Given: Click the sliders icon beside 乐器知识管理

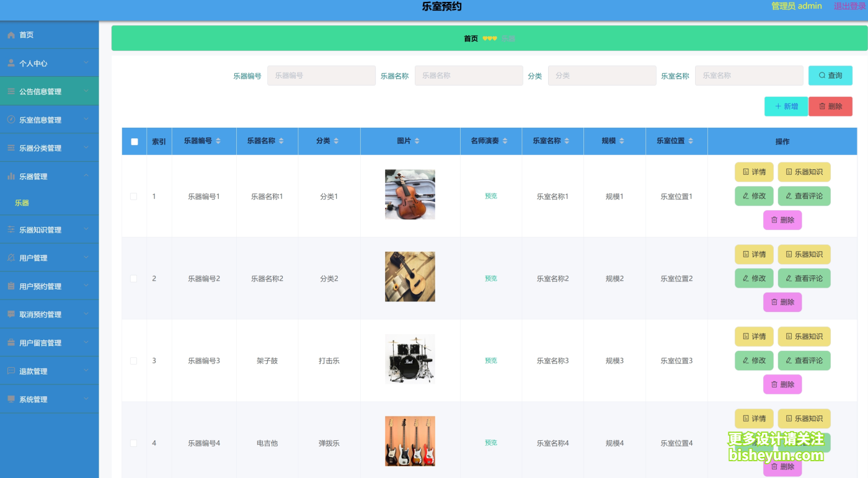Looking at the screenshot, I should pos(11,230).
